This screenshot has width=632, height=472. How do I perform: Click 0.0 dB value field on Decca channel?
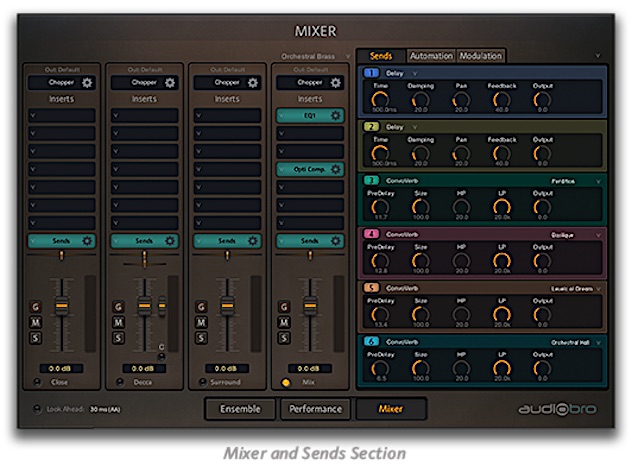tap(144, 368)
